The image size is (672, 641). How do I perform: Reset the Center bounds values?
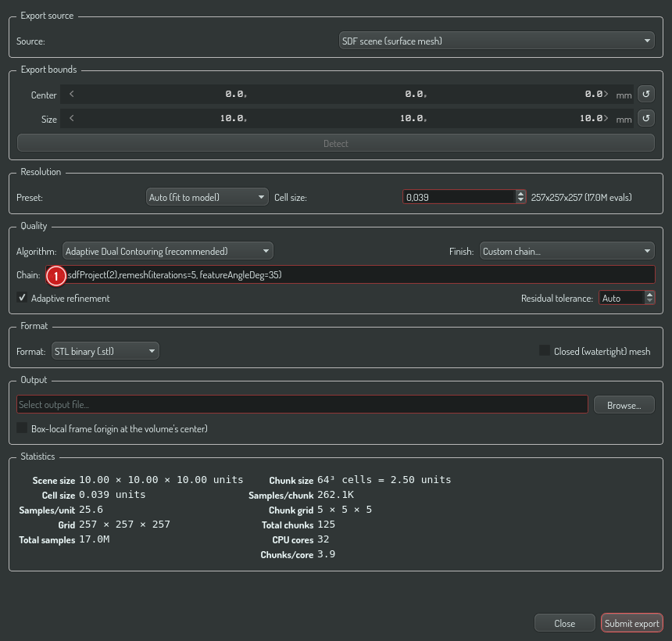646,94
